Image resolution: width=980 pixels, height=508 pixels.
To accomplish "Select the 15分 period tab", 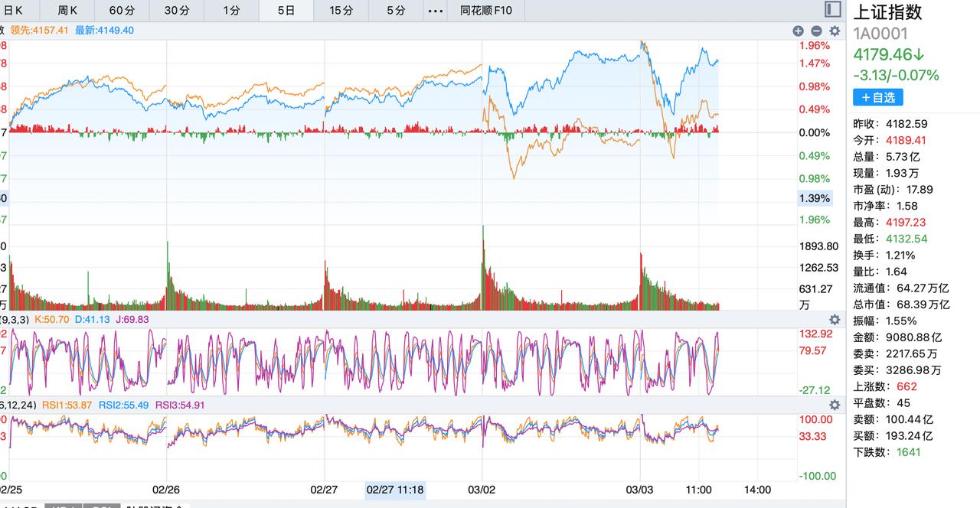I will click(x=341, y=11).
